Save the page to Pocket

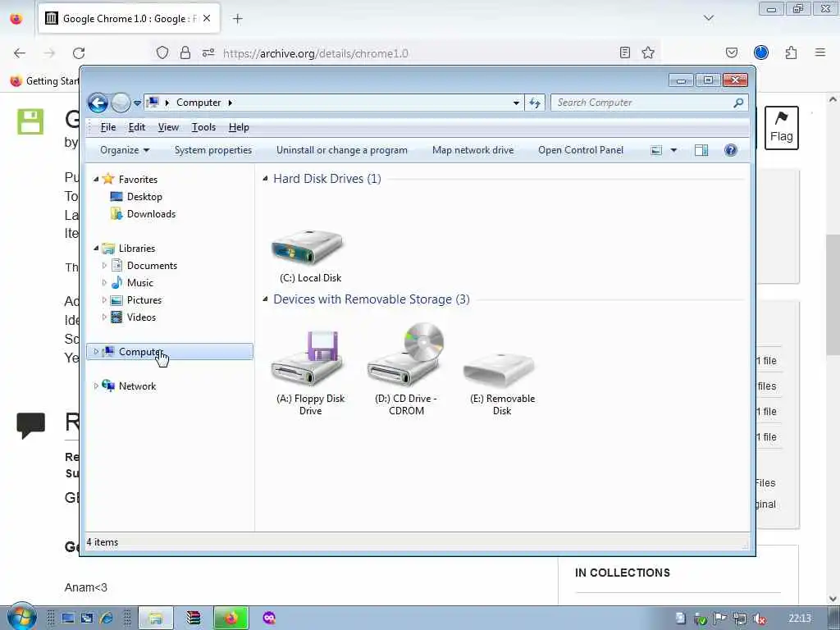(731, 52)
